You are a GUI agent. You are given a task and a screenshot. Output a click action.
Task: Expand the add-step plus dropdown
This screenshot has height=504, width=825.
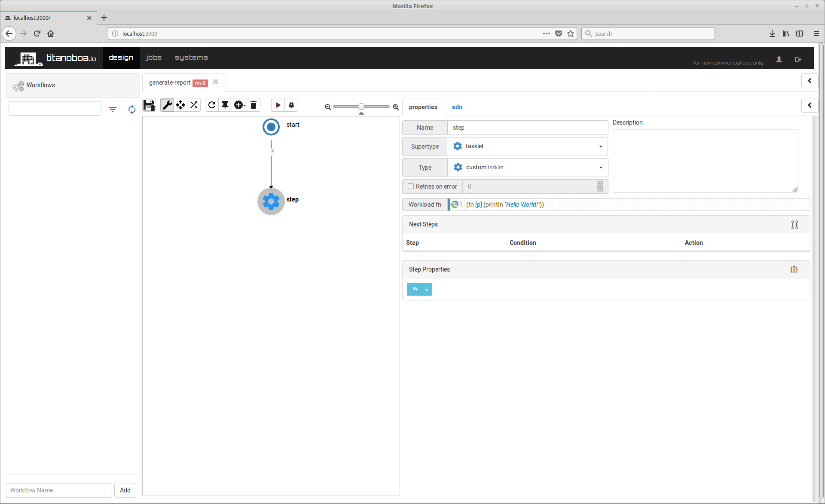click(240, 105)
